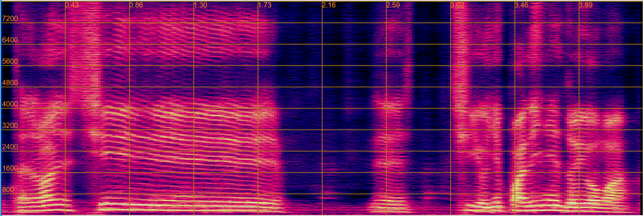Viewport: 644px width, 216px height.
Task: Pick the 4800 frequency label
Action: click(x=10, y=83)
